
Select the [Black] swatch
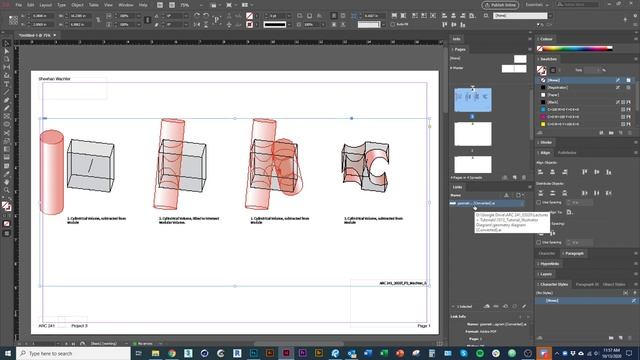(x=586, y=102)
